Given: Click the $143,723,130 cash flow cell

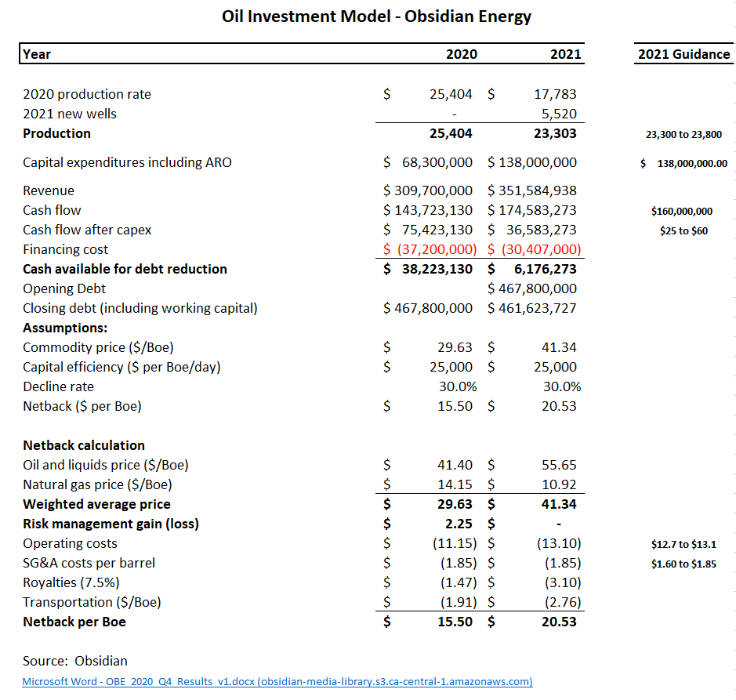Looking at the screenshot, I should point(428,210).
